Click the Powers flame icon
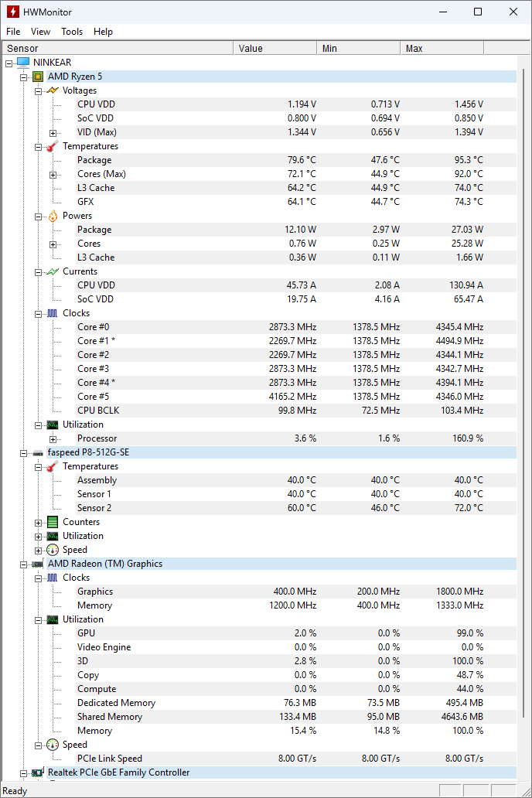The width and height of the screenshot is (532, 798). coord(53,216)
